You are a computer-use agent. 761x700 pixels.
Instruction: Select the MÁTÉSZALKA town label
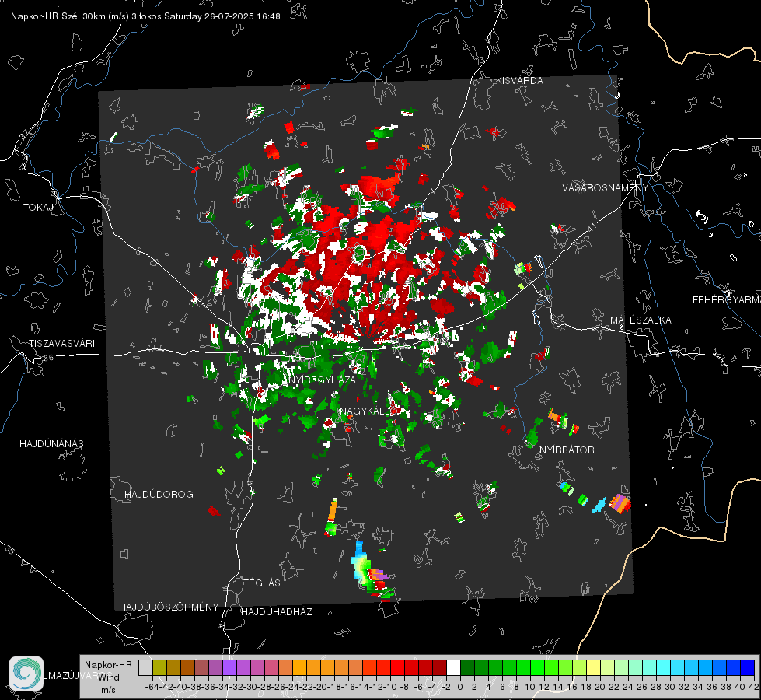tap(641, 320)
